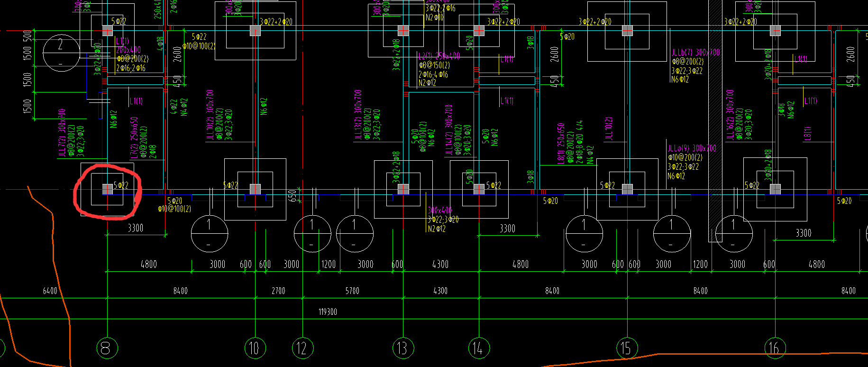
Task: Pick the vertical 500 dimension text
Action: [x=27, y=37]
